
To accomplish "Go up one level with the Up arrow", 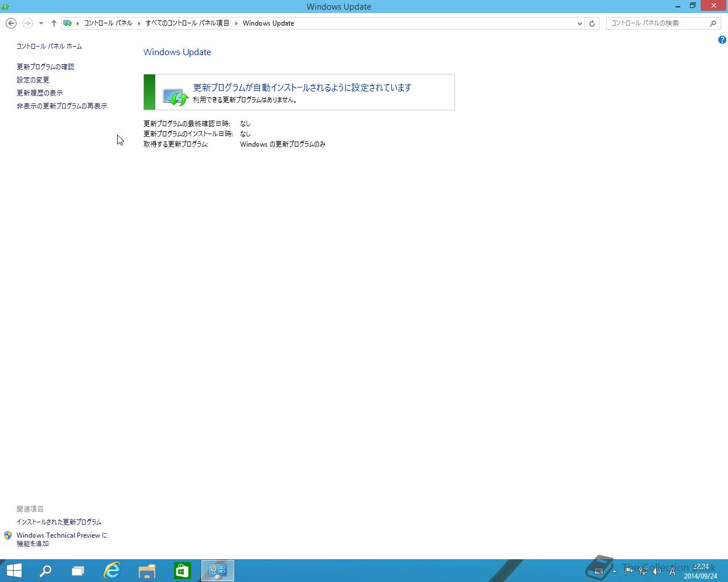I will [54, 23].
